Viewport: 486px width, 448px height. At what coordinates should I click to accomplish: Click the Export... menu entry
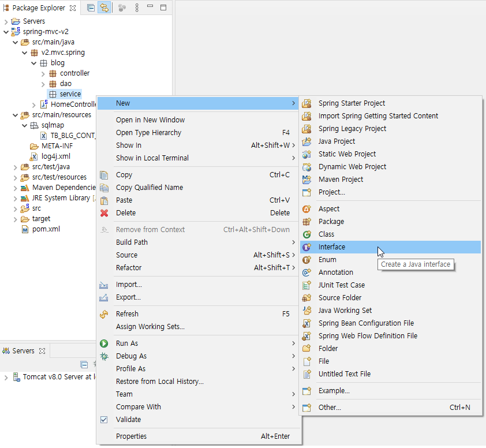(199, 297)
